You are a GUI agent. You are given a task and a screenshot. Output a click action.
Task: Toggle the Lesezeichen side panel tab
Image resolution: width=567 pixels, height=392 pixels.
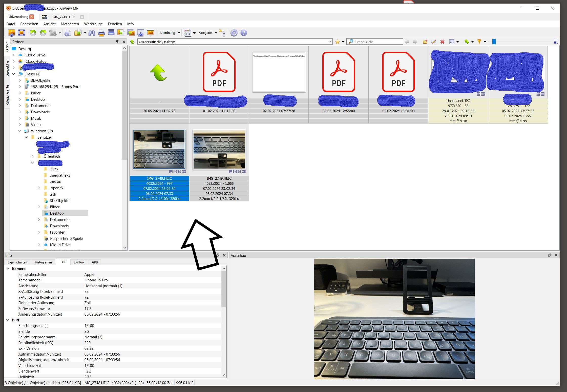7,68
